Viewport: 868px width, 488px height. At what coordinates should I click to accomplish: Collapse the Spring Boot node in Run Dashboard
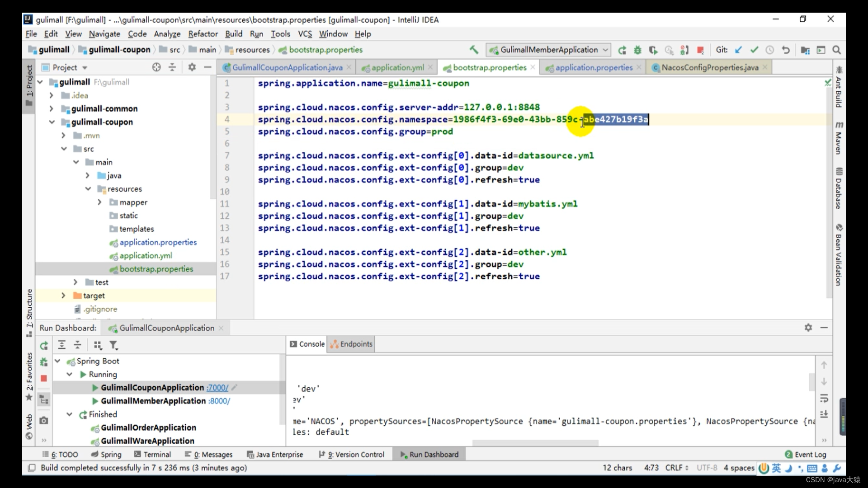(58, 361)
